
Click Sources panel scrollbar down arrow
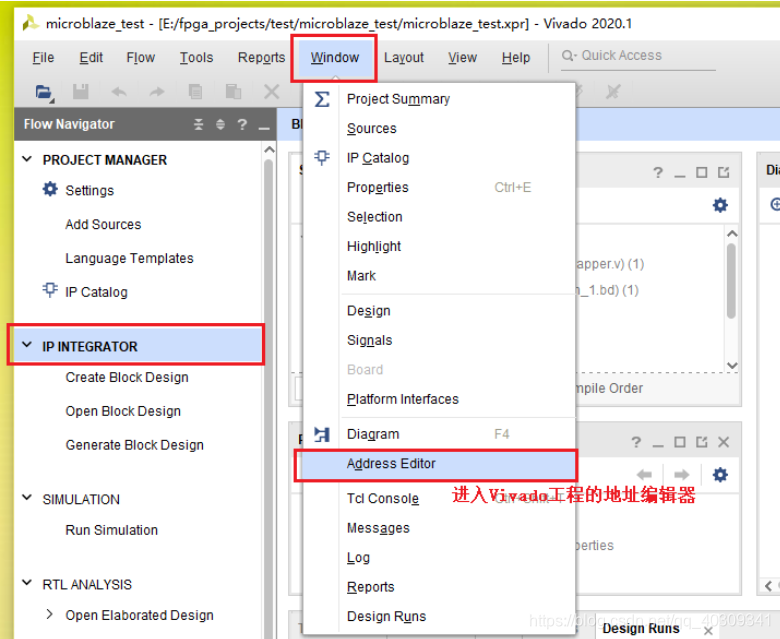(732, 365)
